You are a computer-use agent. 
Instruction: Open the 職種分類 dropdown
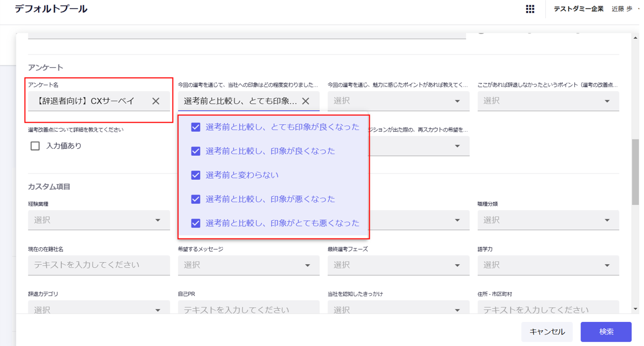[548, 220]
